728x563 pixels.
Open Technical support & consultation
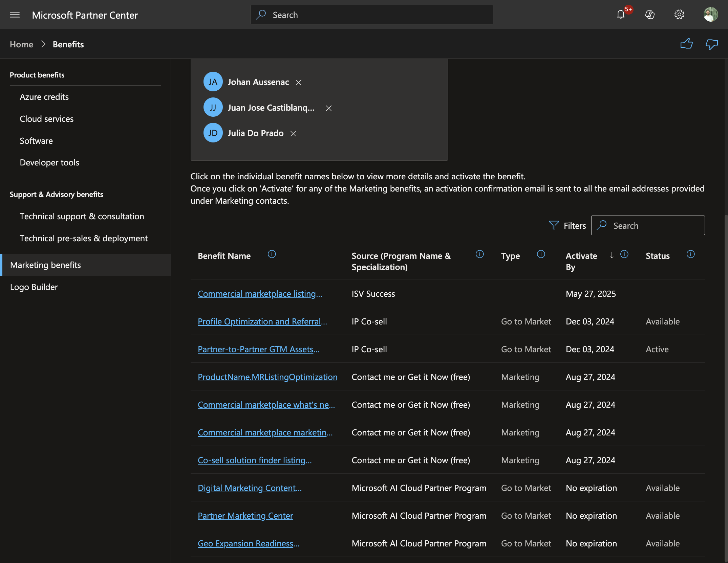coord(82,216)
